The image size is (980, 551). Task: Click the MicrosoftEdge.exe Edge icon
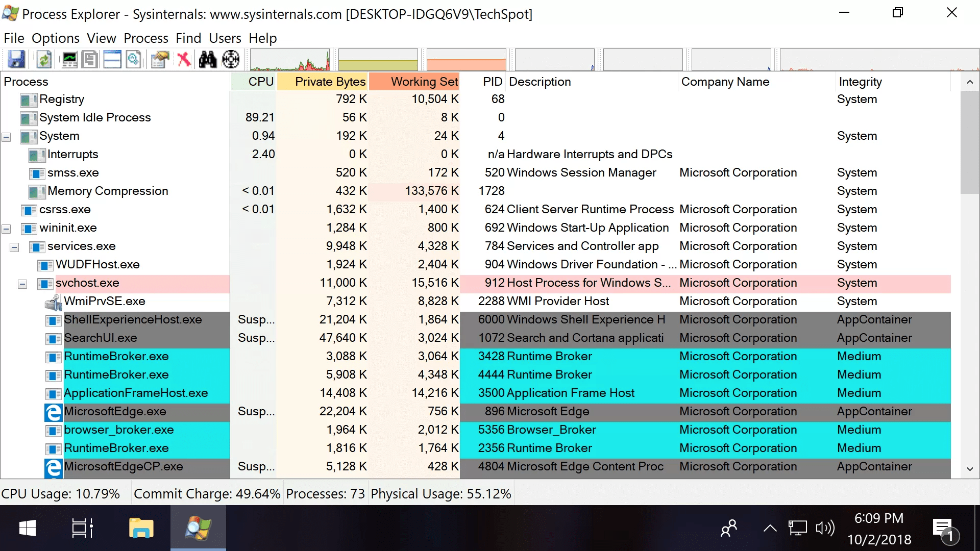coord(53,412)
